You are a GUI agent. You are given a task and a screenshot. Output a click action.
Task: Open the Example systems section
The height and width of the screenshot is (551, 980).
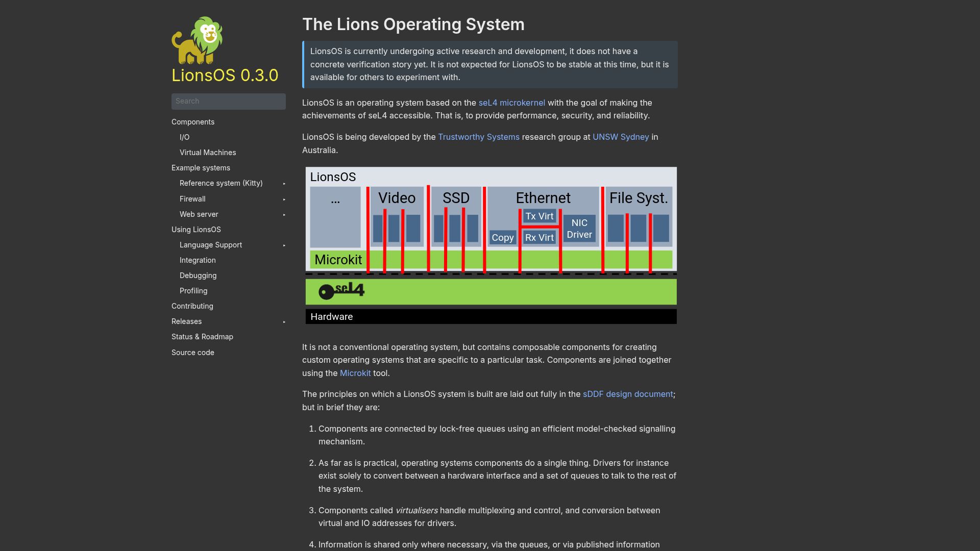tap(201, 168)
